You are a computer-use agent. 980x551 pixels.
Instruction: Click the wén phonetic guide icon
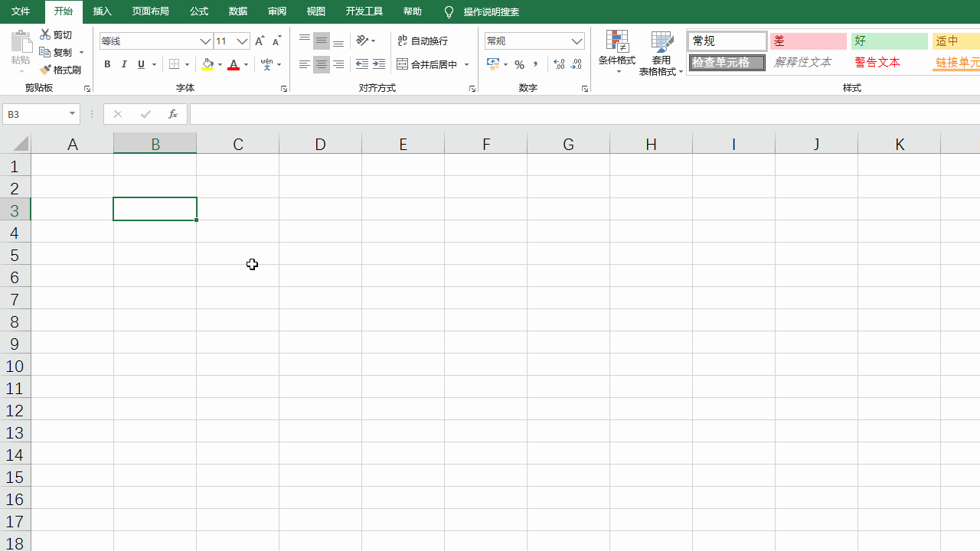tap(266, 64)
